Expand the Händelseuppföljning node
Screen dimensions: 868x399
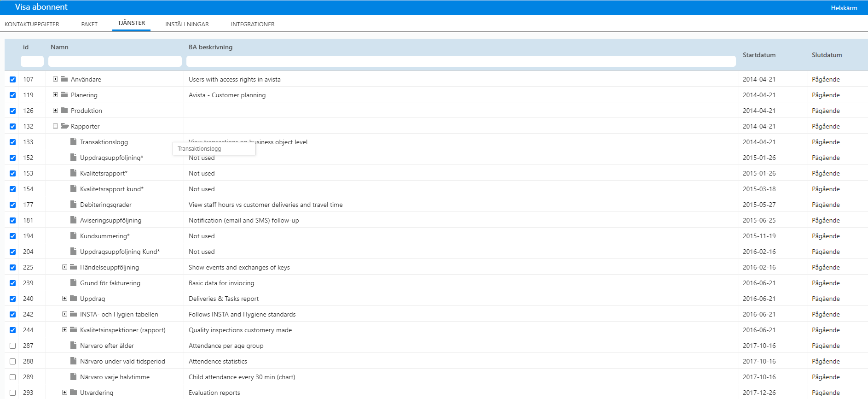pos(64,267)
